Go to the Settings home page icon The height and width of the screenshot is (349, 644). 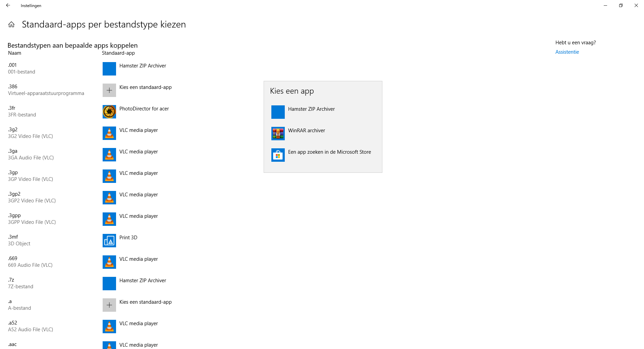coord(11,24)
